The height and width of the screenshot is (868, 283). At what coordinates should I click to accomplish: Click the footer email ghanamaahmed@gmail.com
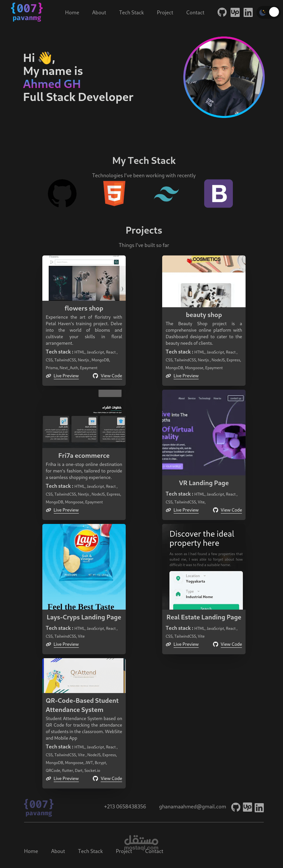pos(192,807)
